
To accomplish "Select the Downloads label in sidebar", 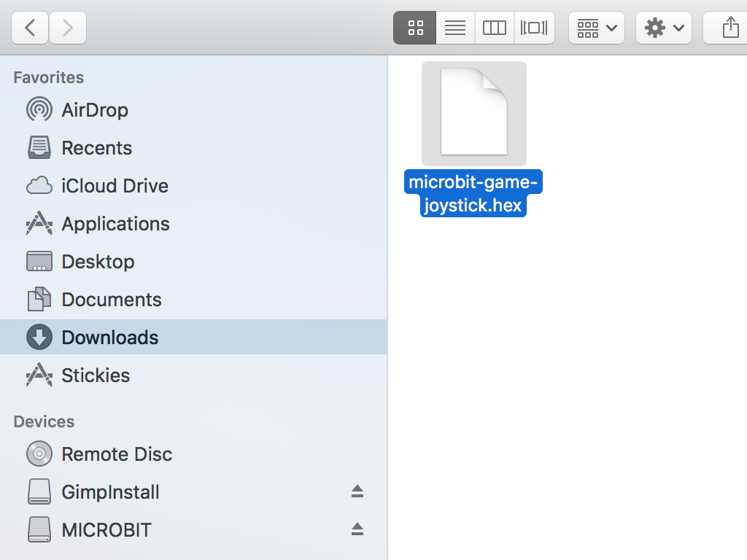I will pyautogui.click(x=110, y=338).
